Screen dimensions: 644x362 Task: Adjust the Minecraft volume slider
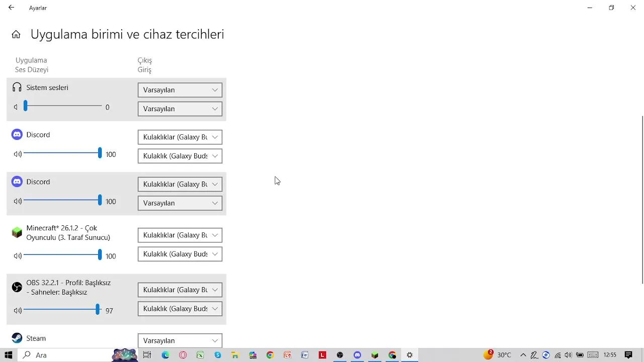click(62, 255)
